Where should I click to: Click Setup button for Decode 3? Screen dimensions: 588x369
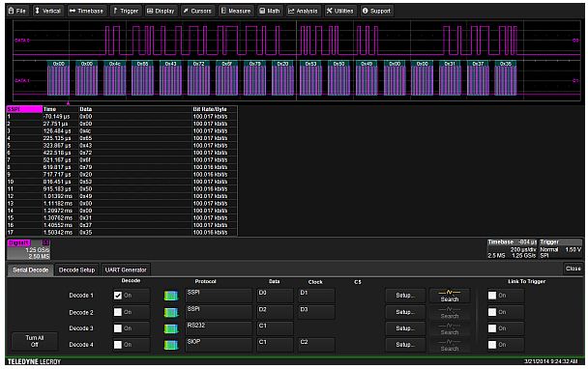[405, 328]
